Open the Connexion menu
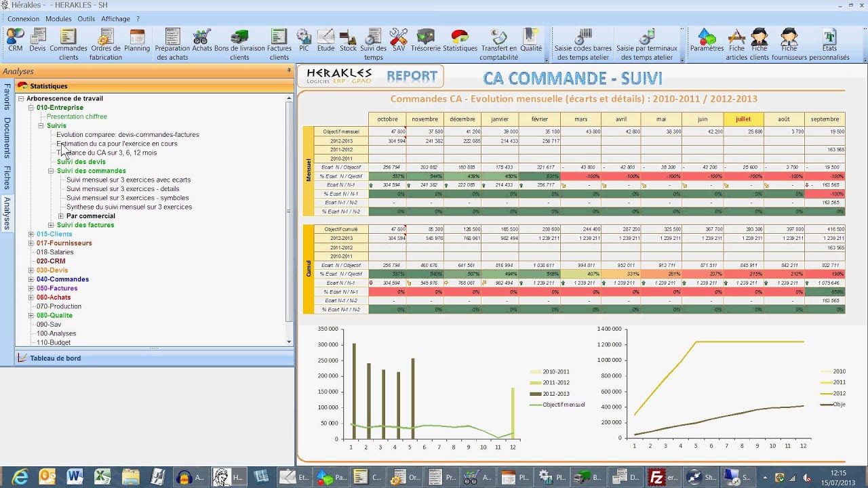 point(23,19)
